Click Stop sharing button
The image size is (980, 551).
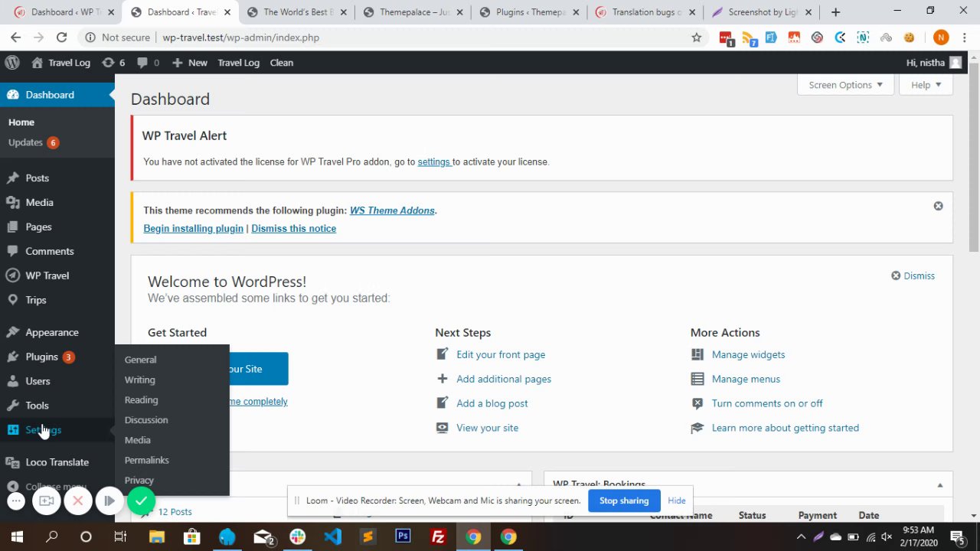point(624,500)
